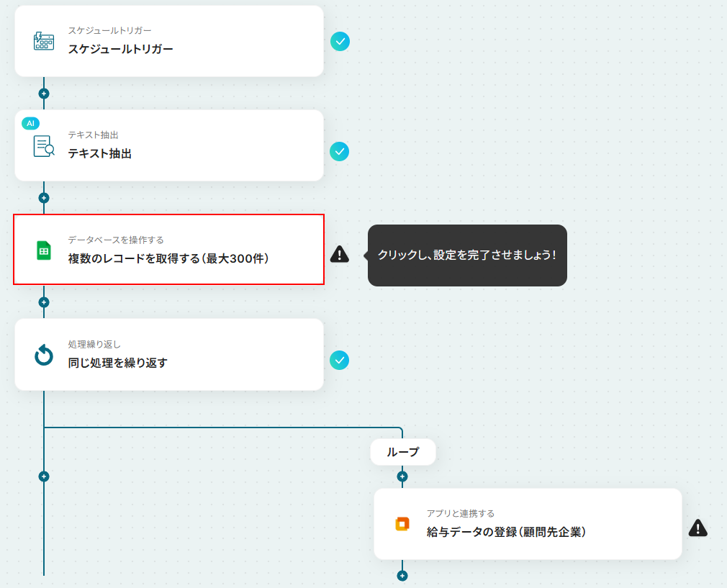This screenshot has height=588, width=727.
Task: Click the AI badge on テキスト抽出
Action: pos(31,123)
